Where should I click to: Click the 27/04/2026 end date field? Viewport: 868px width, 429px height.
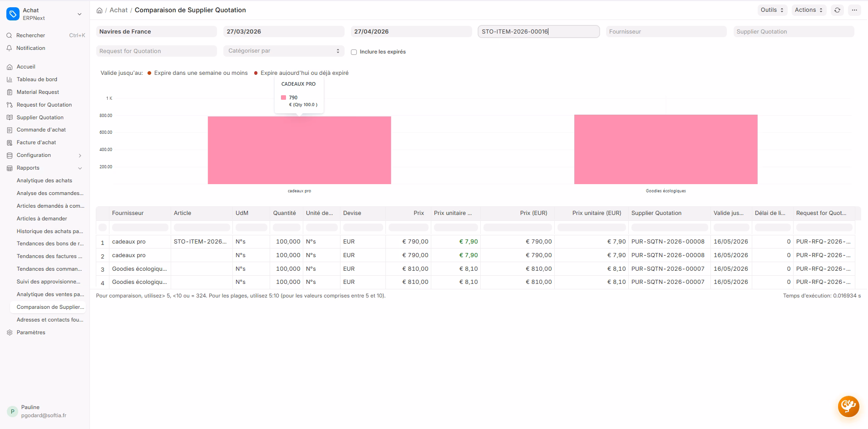(411, 32)
